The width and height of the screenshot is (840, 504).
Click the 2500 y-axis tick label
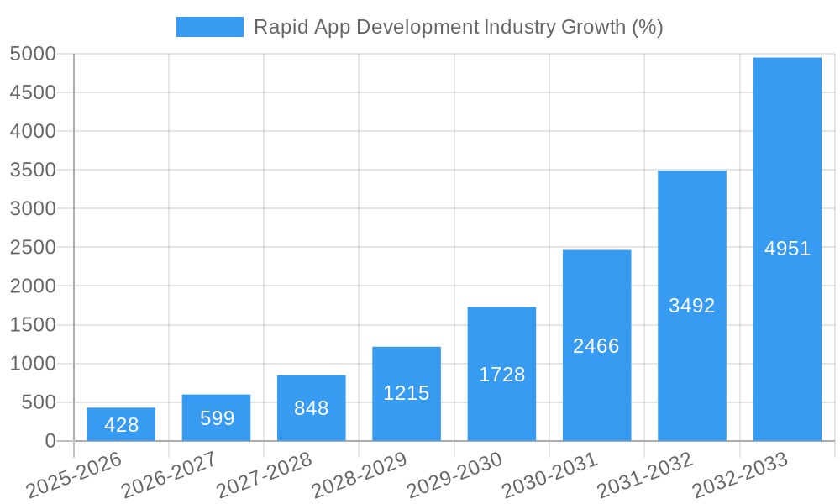(x=33, y=247)
